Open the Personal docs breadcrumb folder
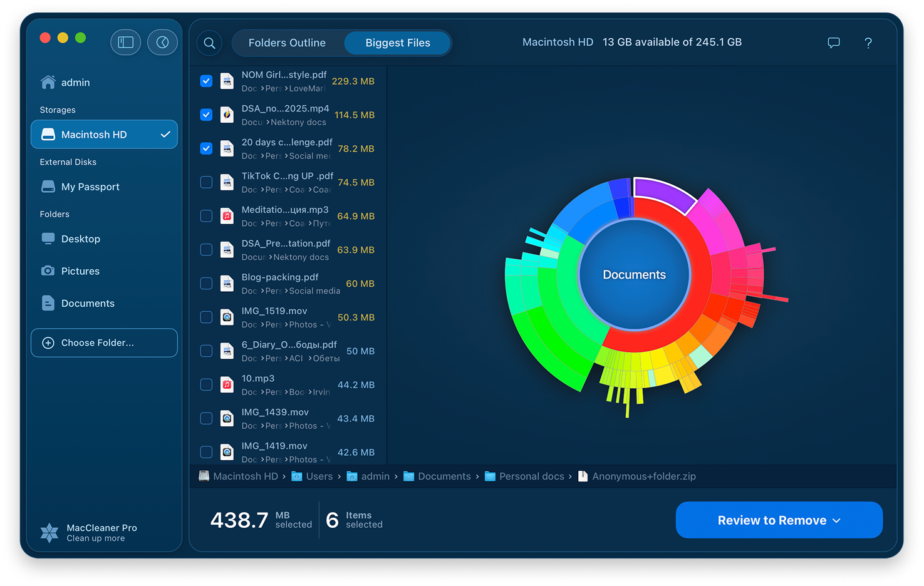Screen dimensions: 924x586 coord(531,476)
